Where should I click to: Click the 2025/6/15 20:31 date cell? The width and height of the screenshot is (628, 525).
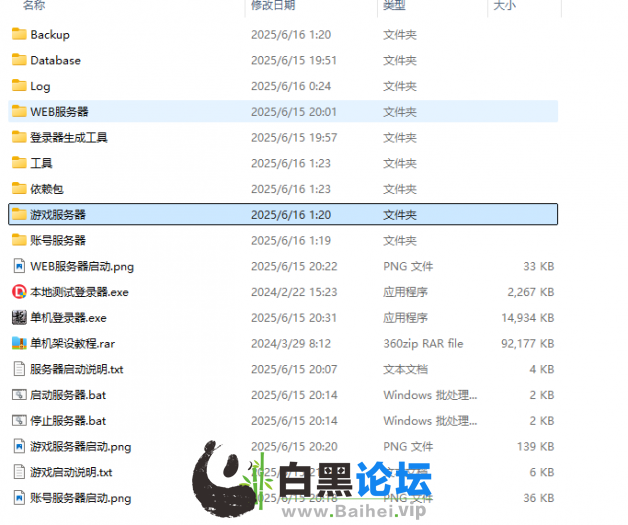pyautogui.click(x=294, y=318)
